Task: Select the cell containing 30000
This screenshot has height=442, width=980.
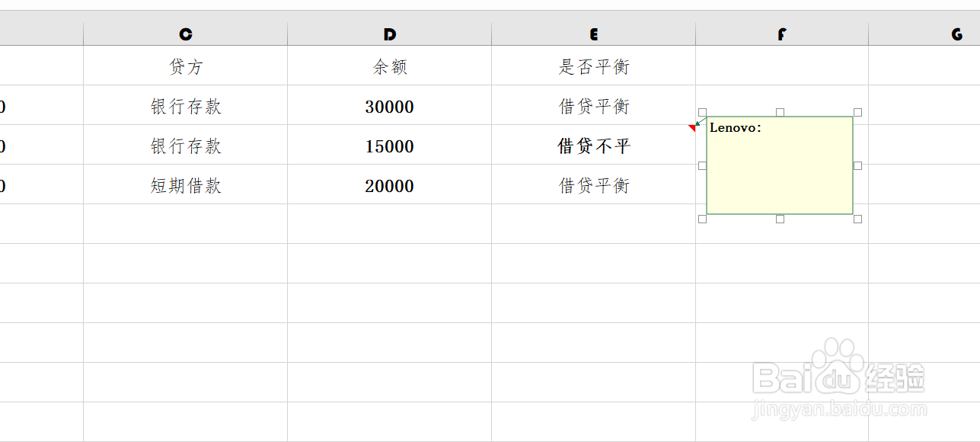Action: point(390,106)
